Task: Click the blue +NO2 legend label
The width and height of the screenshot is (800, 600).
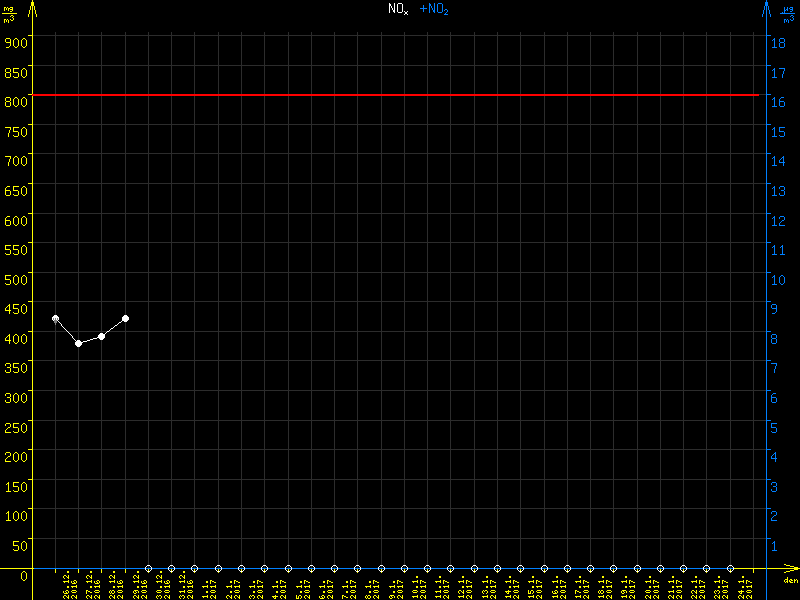Action: 433,9
